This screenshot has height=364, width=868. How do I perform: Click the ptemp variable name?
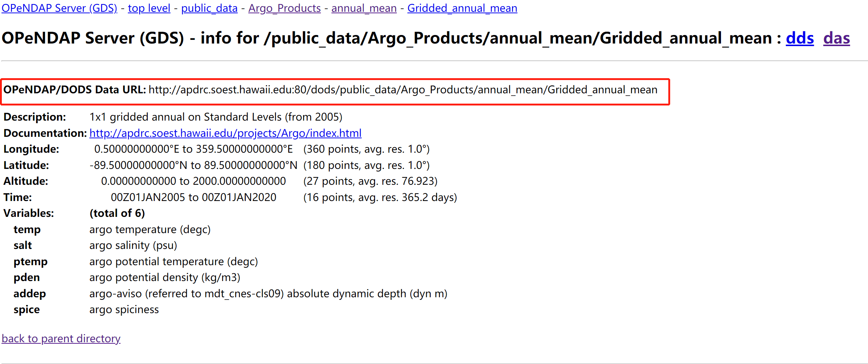coord(31,261)
